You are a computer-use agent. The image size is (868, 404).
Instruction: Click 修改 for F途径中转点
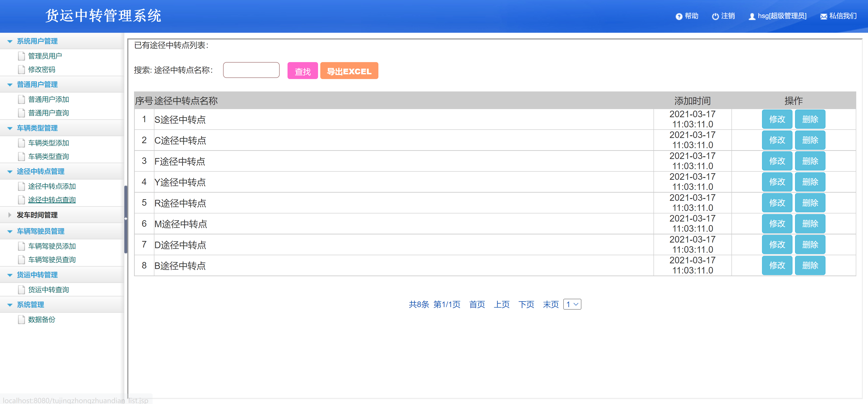click(777, 161)
